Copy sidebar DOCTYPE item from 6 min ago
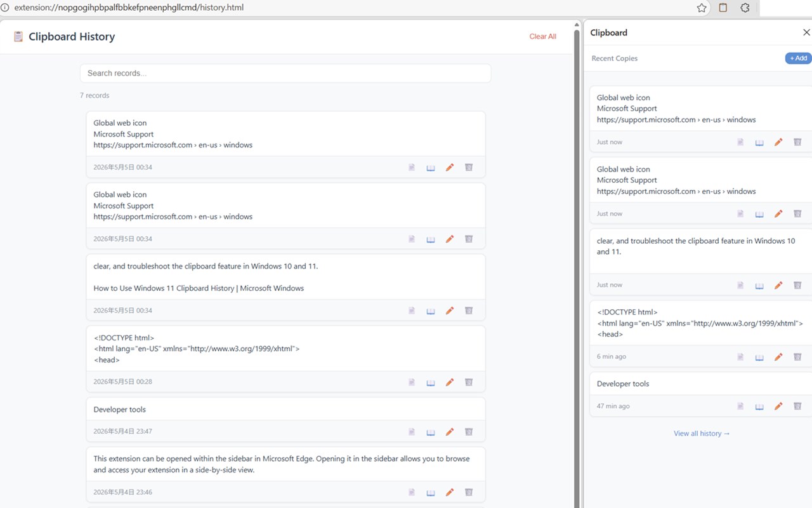The width and height of the screenshot is (812, 508). pyautogui.click(x=740, y=357)
